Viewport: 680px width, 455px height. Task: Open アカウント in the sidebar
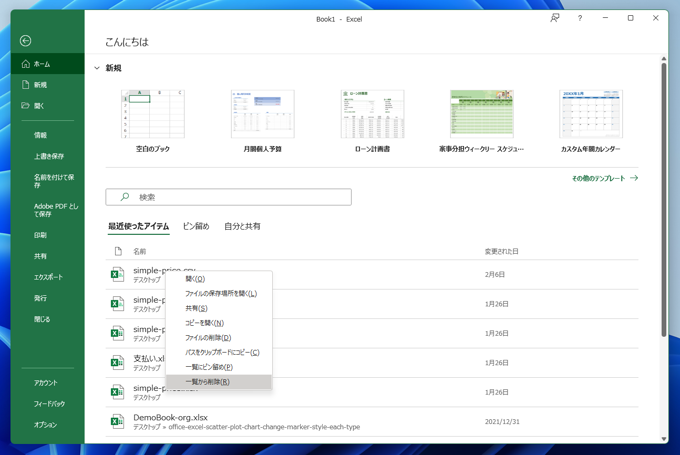click(x=48, y=383)
